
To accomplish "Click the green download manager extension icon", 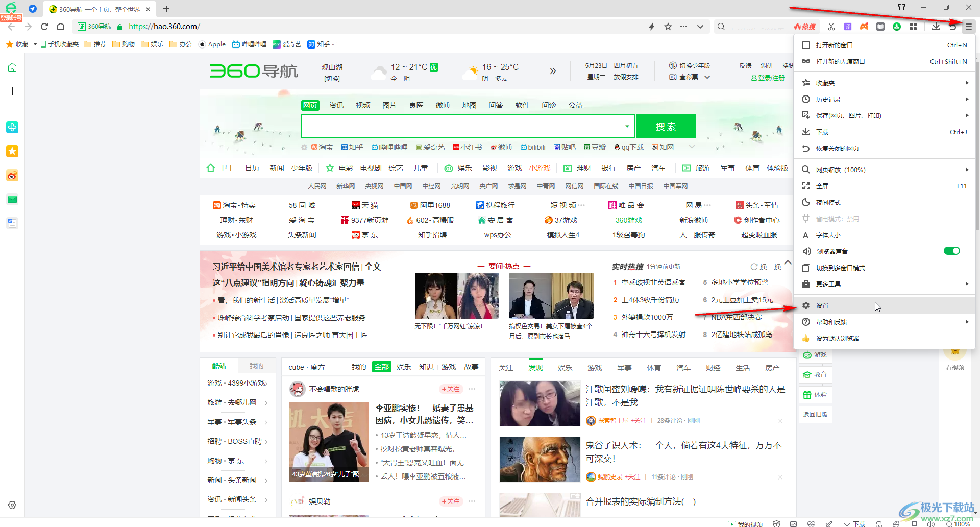I will [897, 27].
